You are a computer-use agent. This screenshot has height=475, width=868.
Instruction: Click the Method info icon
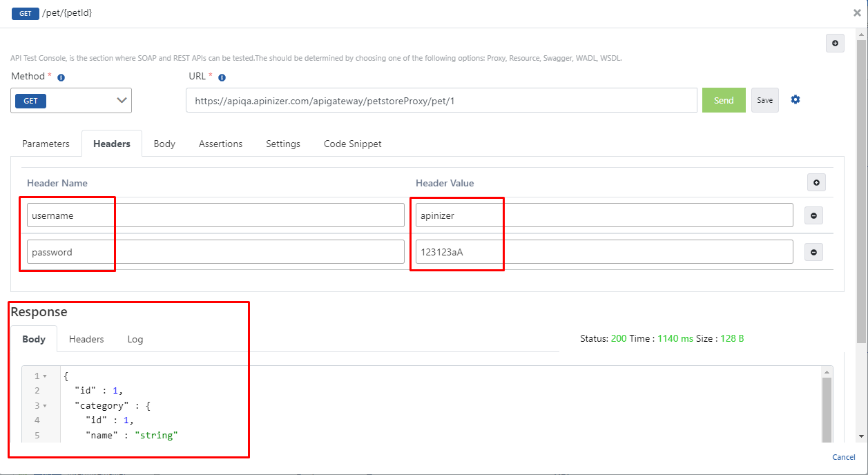click(x=61, y=78)
